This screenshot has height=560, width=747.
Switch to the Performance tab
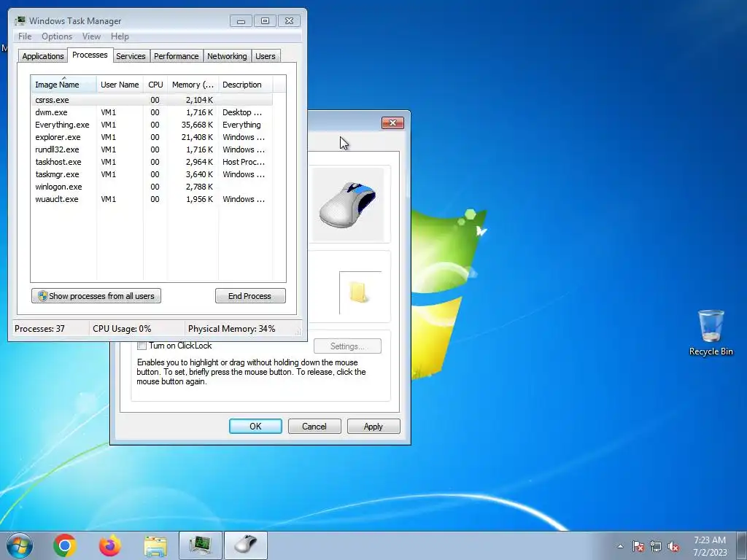[x=177, y=56]
